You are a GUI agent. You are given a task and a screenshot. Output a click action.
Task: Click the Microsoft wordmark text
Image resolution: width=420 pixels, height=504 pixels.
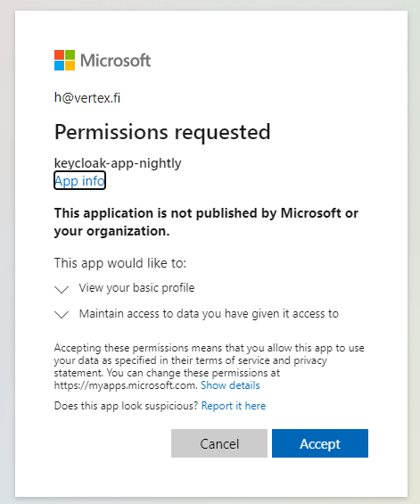(115, 61)
